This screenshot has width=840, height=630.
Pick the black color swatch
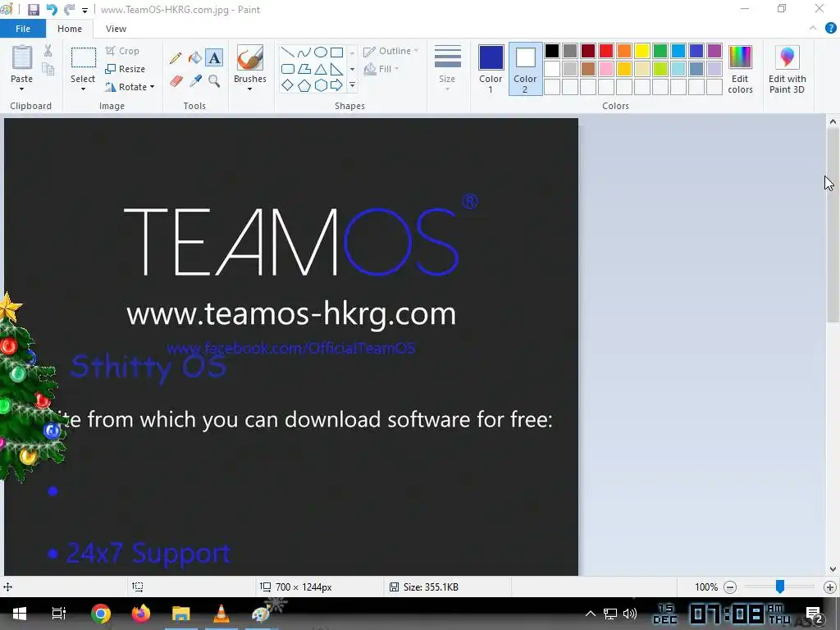(x=552, y=51)
